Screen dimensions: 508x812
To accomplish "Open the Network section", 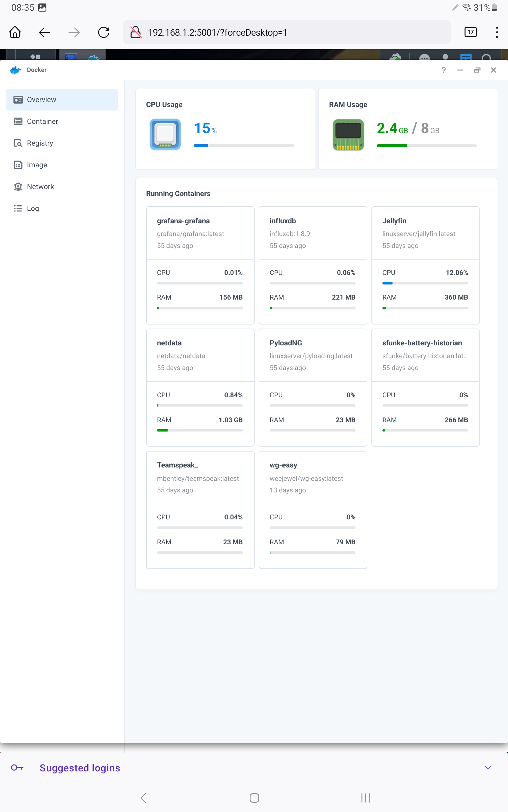I will tap(62, 186).
